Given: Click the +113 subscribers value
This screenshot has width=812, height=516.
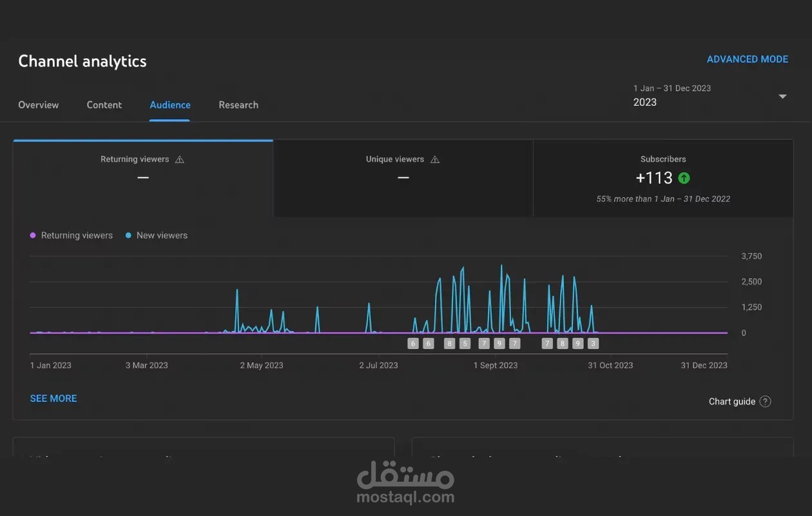Looking at the screenshot, I should [654, 178].
